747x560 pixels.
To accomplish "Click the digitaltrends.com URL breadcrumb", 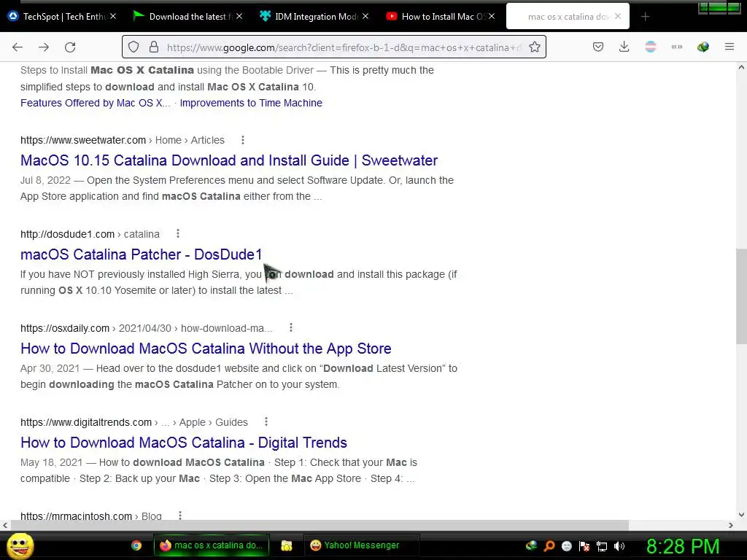I will [134, 422].
